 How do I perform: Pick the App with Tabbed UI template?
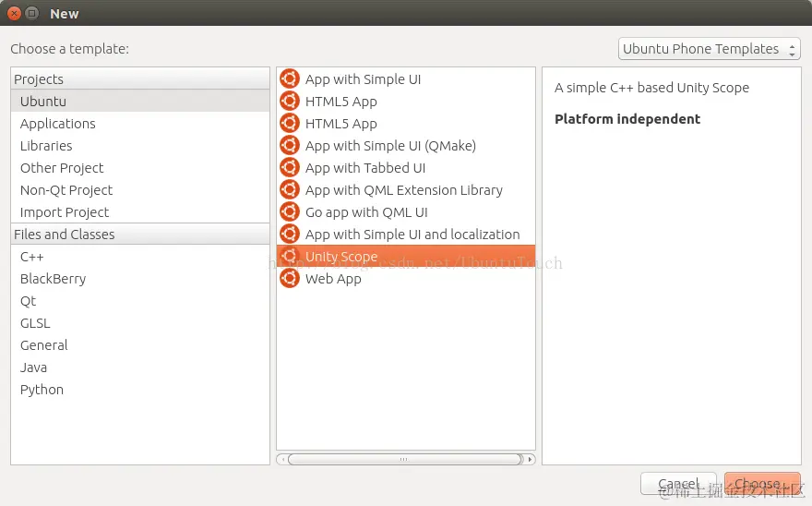[405, 167]
